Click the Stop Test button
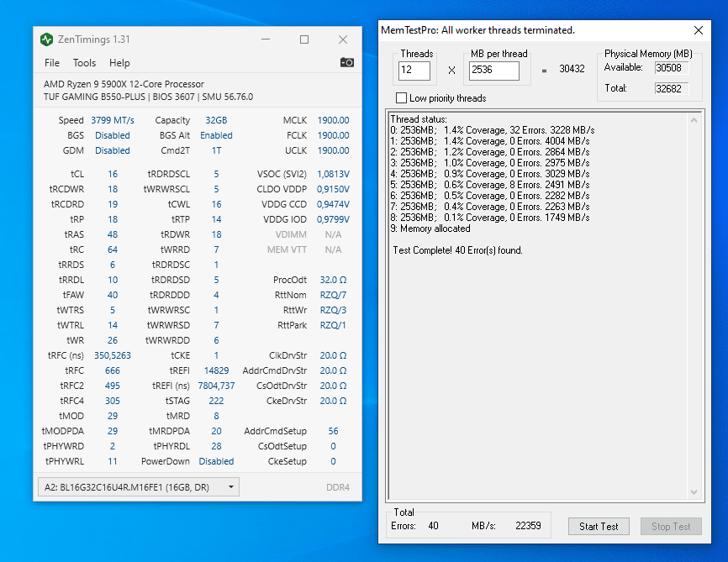The width and height of the screenshot is (728, 562). 671,526
